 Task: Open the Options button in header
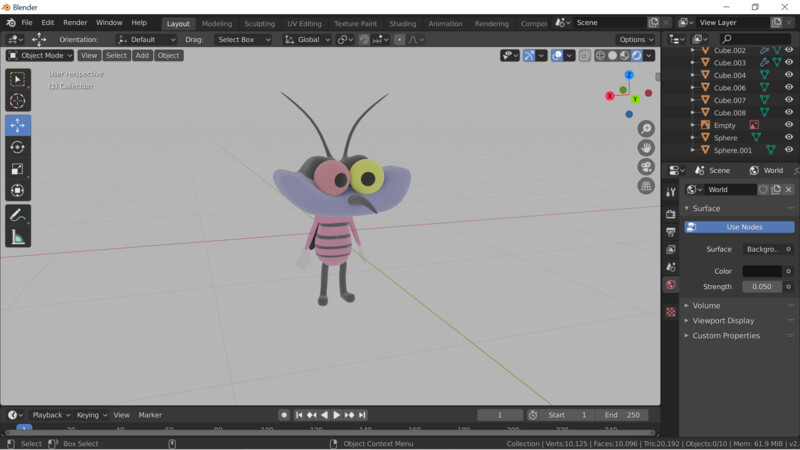[636, 40]
